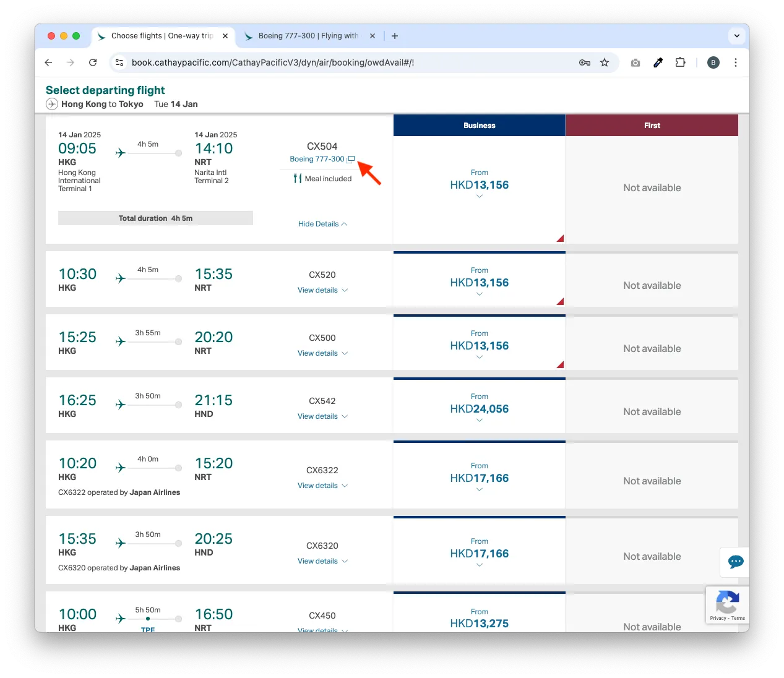Open the live chat bubble icon
Image resolution: width=784 pixels, height=678 pixels.
[735, 562]
